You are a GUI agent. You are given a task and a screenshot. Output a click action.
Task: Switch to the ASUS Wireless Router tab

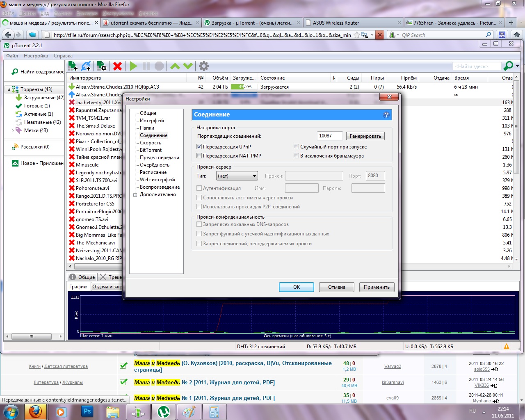(x=354, y=23)
